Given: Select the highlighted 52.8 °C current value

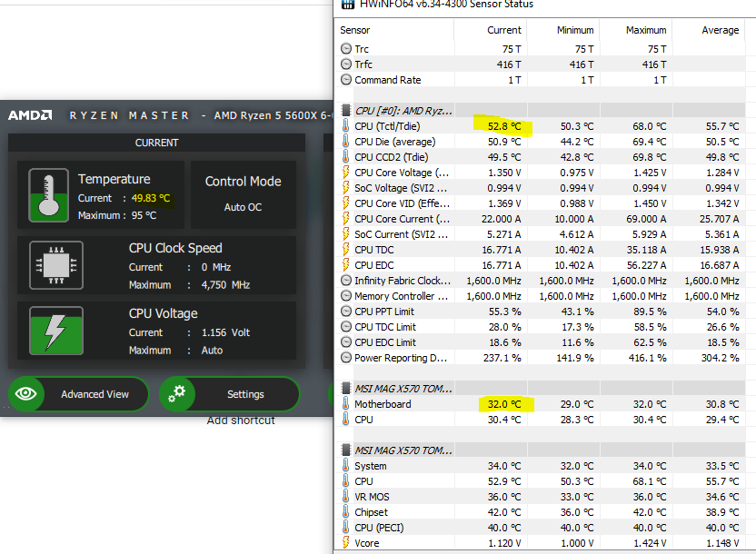Looking at the screenshot, I should tap(503, 126).
